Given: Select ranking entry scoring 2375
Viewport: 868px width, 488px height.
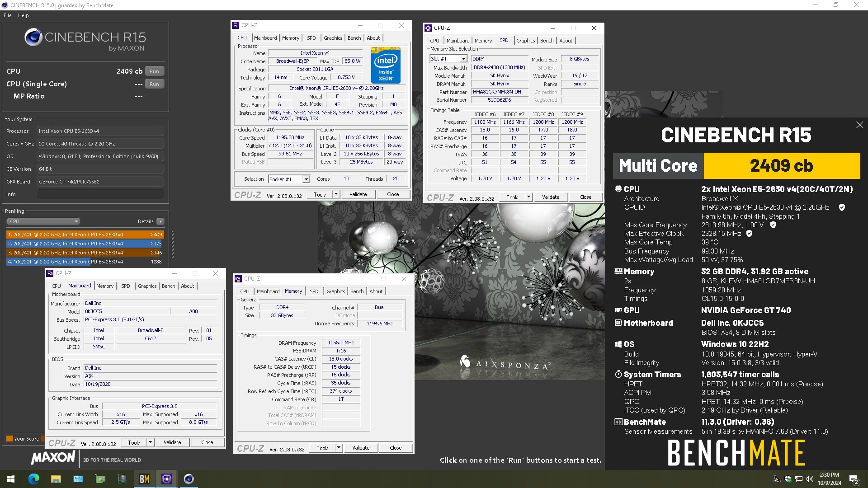Looking at the screenshot, I should click(x=85, y=244).
